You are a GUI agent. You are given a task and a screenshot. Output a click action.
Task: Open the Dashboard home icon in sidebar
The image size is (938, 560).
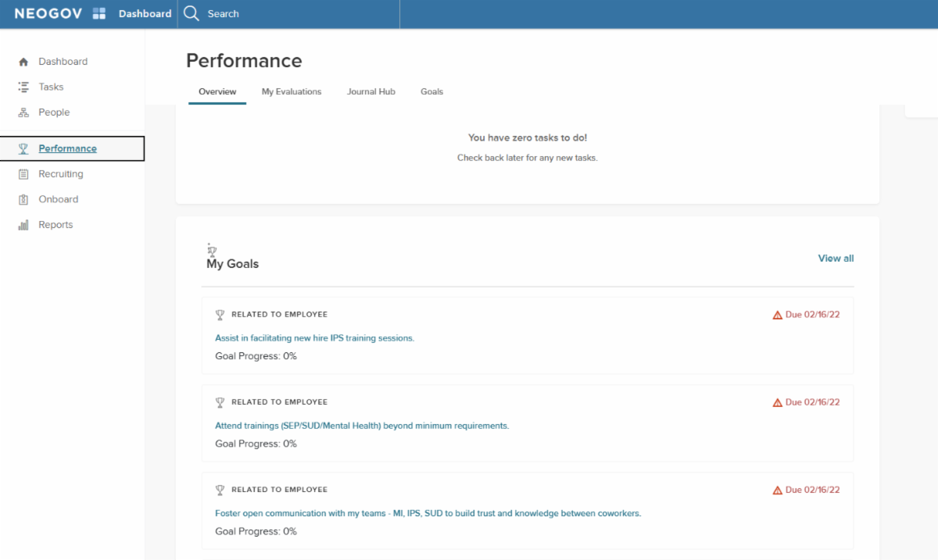tap(24, 61)
